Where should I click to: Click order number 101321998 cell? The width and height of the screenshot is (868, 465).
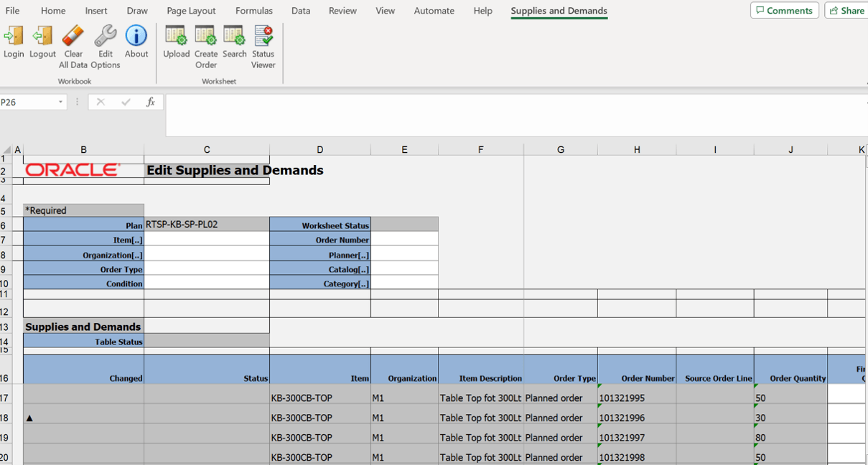pos(637,455)
